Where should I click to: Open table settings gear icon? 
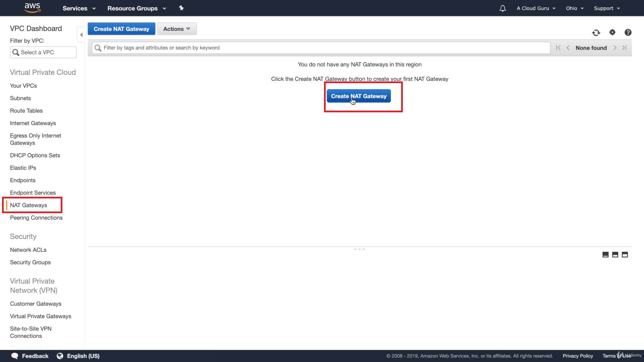pyautogui.click(x=612, y=32)
